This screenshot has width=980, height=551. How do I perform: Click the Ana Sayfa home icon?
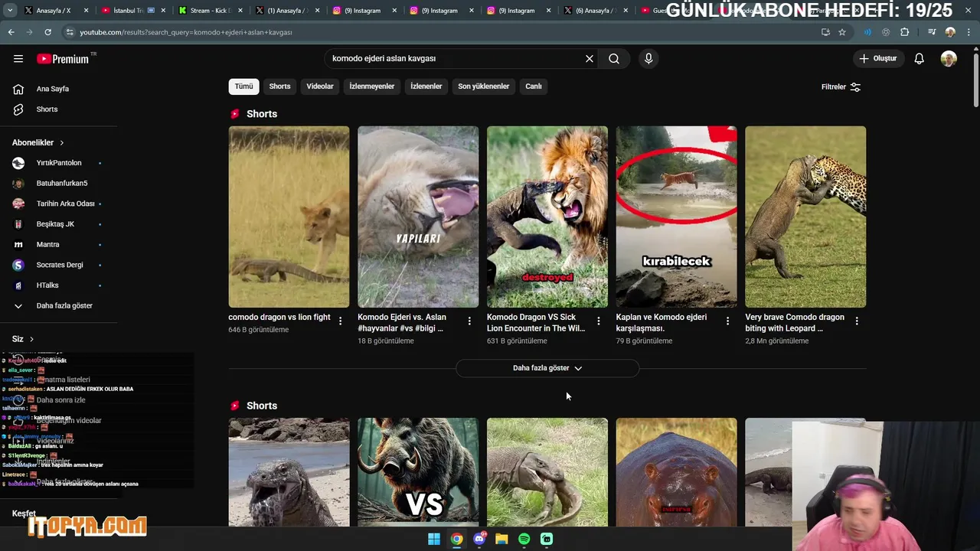18,89
